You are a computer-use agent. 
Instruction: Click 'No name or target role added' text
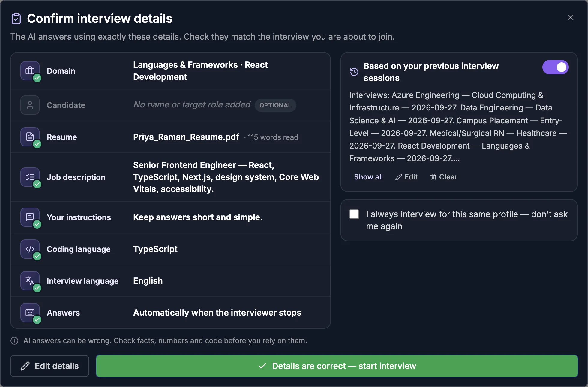(x=192, y=104)
